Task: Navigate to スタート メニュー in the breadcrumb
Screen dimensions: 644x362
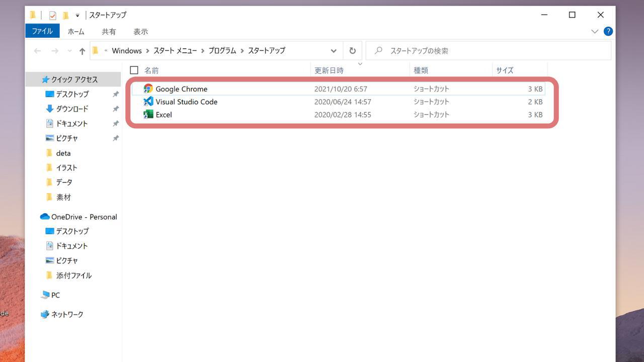Action: (x=175, y=51)
